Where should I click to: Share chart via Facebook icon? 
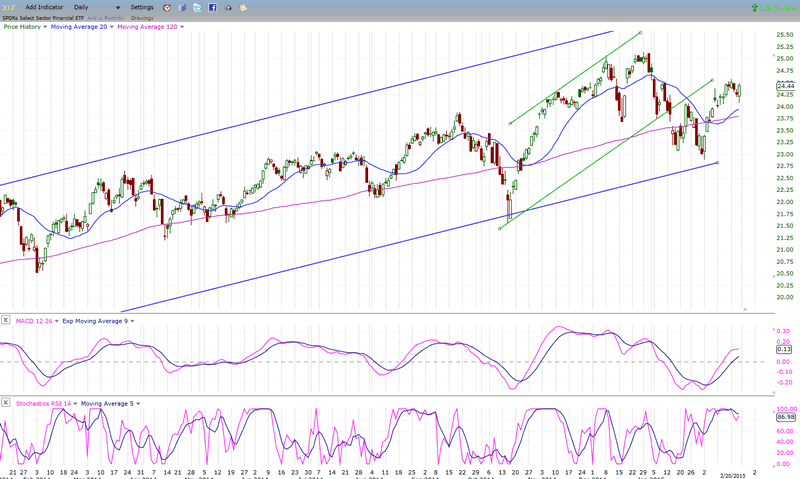pyautogui.click(x=213, y=7)
